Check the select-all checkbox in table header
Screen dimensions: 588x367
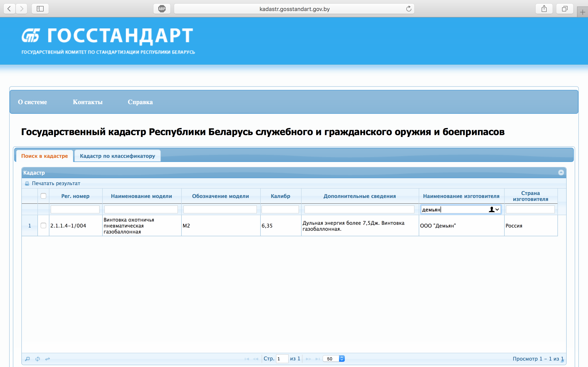click(x=43, y=196)
